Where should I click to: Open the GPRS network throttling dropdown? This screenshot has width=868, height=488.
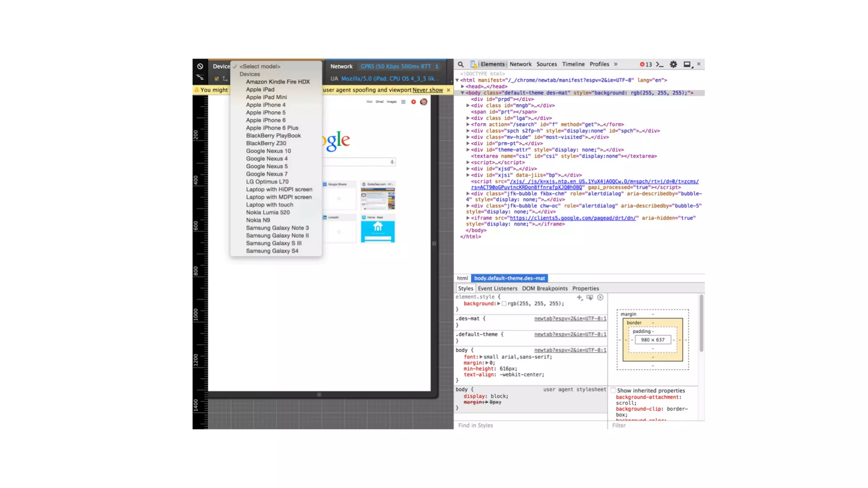(x=399, y=67)
